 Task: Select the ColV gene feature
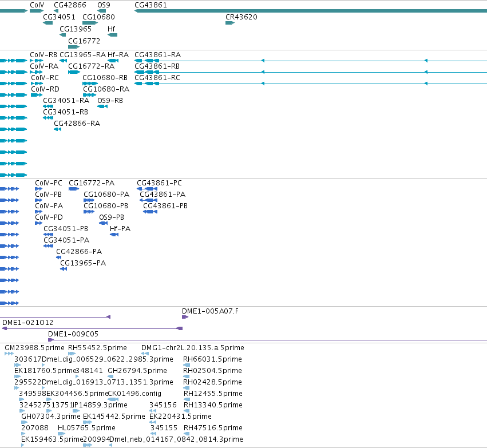click(37, 11)
